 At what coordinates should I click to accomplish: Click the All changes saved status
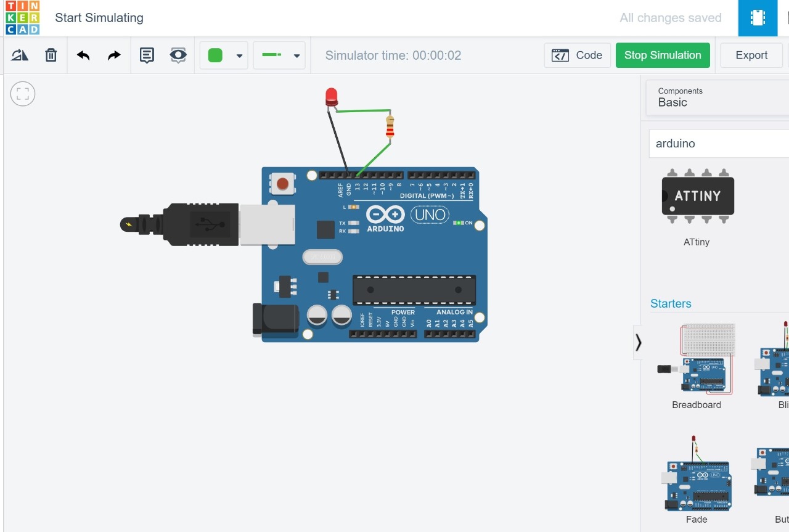(671, 18)
